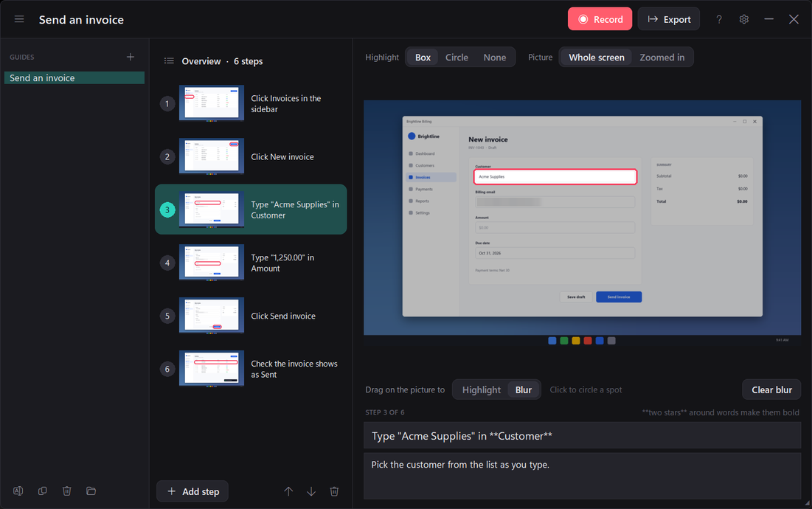This screenshot has height=509, width=812.
Task: Minimize the Send an invoice window
Action: pos(769,19)
